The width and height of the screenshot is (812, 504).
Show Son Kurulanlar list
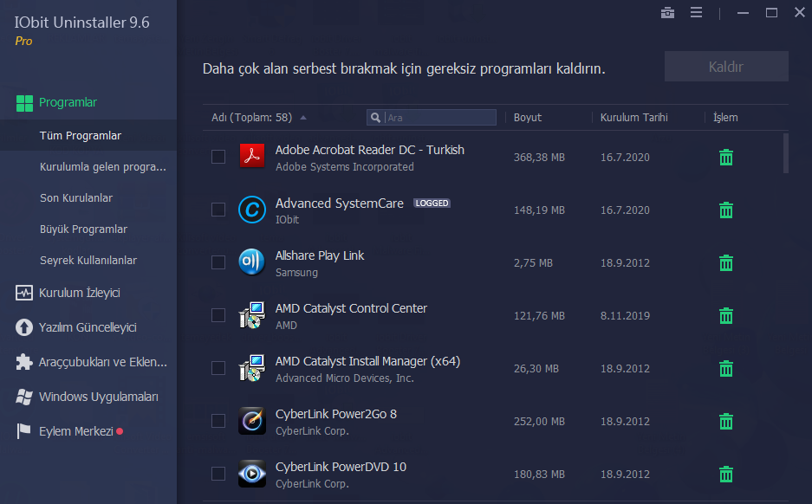(76, 197)
